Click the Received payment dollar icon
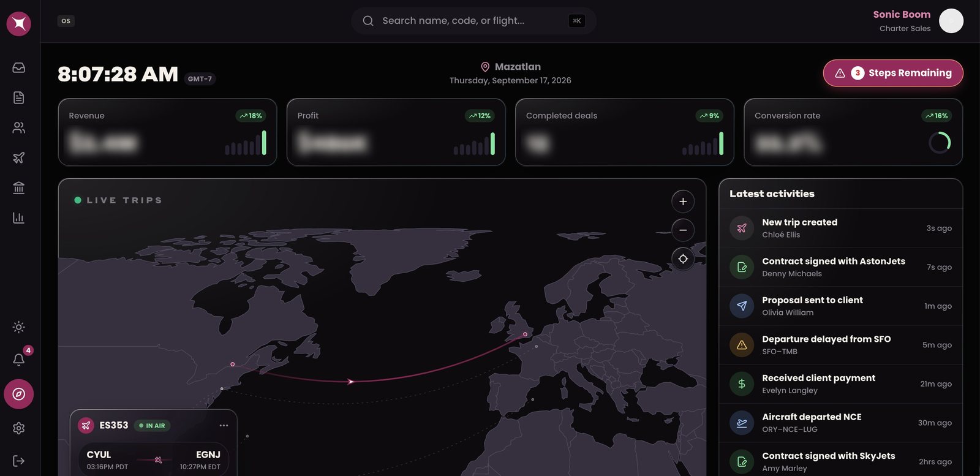Screen dimensions: 980x476 click(742, 384)
